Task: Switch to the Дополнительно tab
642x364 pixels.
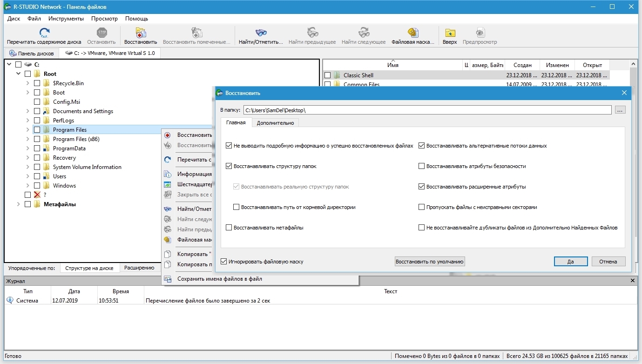Action: coord(275,123)
